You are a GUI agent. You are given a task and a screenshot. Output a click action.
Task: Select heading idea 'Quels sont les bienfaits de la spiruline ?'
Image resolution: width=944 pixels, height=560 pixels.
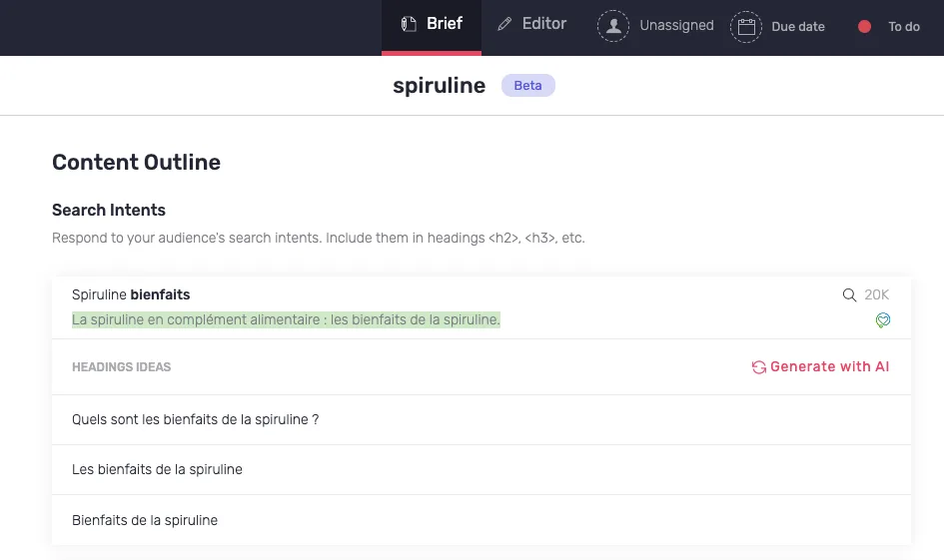pyautogui.click(x=481, y=420)
